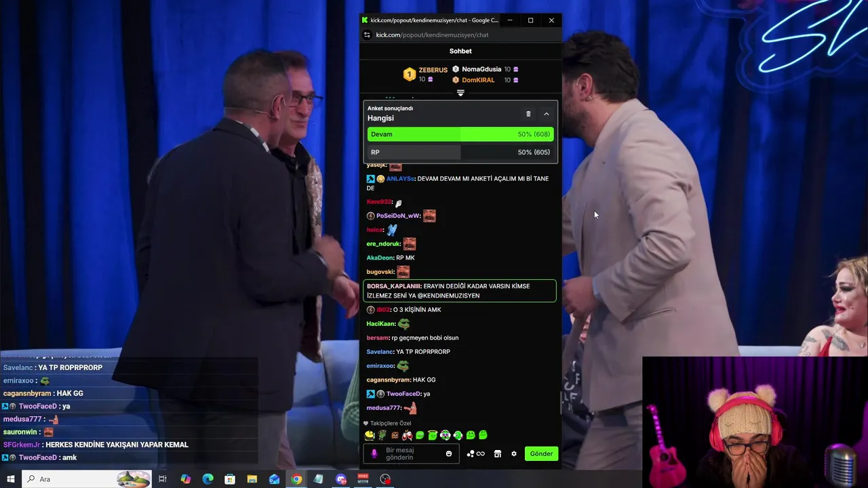This screenshot has width=868, height=488.
Task: Open Task View on the taskbar
Action: (x=163, y=479)
